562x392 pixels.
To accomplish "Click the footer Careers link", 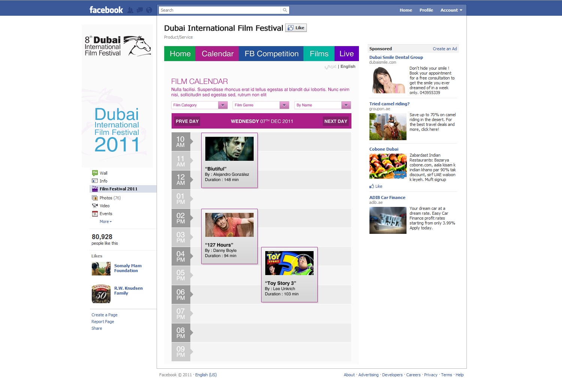I will (x=413, y=375).
